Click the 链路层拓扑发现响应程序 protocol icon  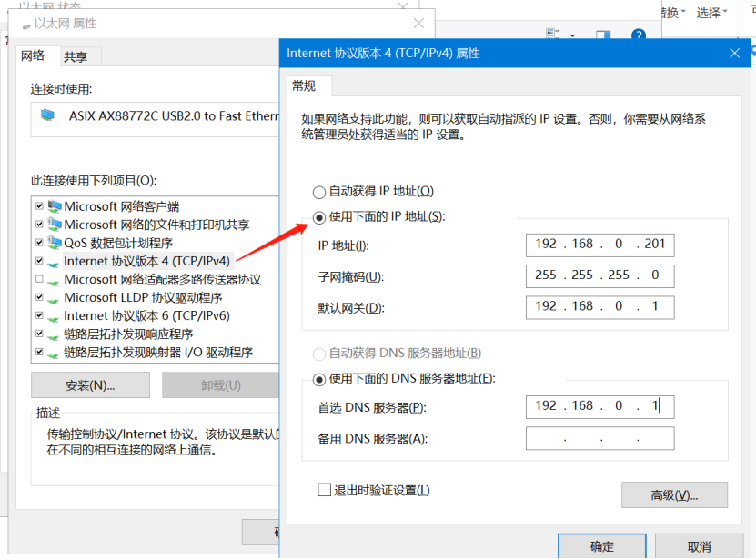click(55, 334)
